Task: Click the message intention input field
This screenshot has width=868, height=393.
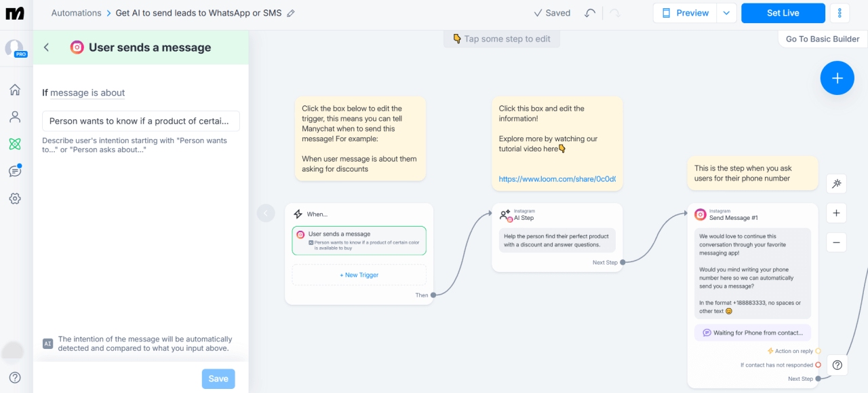Action: tap(141, 121)
